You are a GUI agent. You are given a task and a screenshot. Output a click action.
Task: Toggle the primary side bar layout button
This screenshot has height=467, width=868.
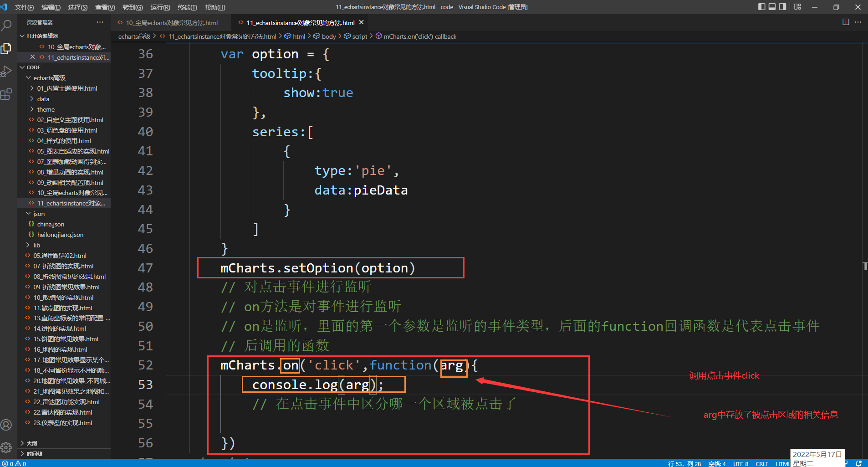point(761,7)
